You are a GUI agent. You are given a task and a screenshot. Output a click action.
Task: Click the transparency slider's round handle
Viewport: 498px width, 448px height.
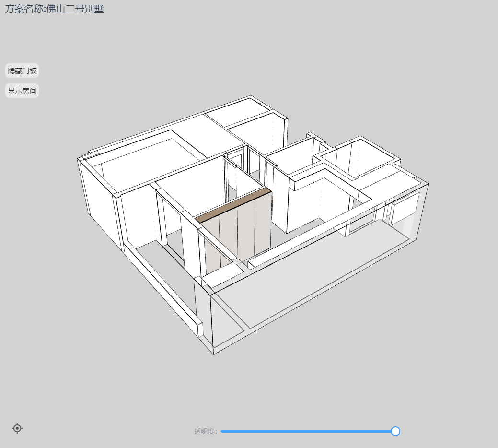pos(395,431)
